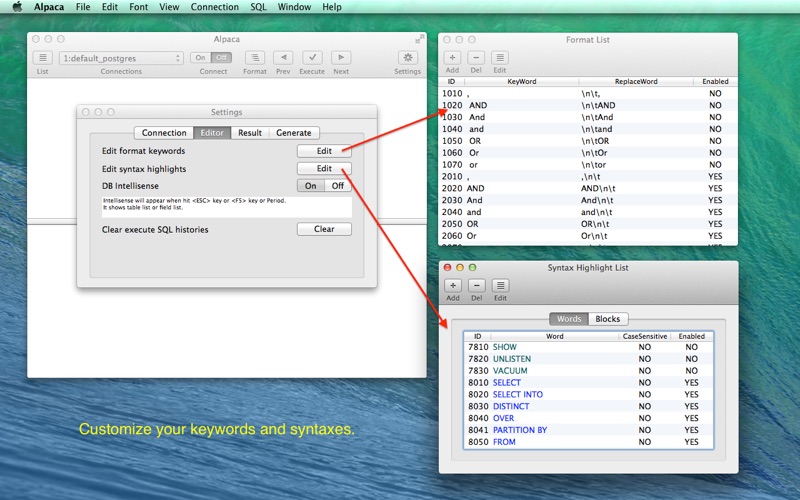This screenshot has width=800, height=500.
Task: Go to Prev statement in Alpaca toolbar
Action: 283,58
